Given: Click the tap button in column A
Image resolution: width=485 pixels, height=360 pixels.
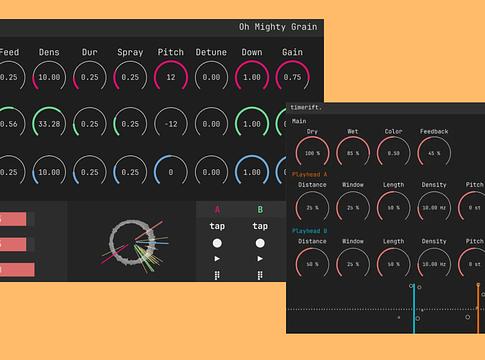Looking at the screenshot, I should tap(217, 227).
